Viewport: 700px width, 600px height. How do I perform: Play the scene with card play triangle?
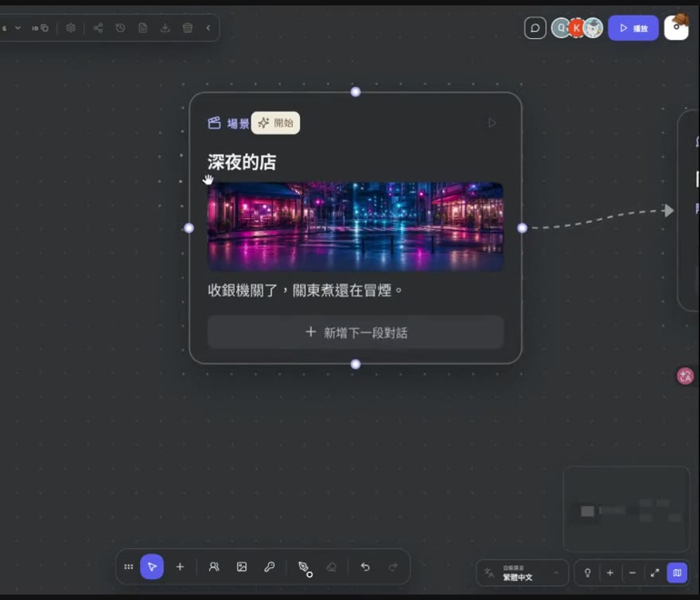point(492,123)
